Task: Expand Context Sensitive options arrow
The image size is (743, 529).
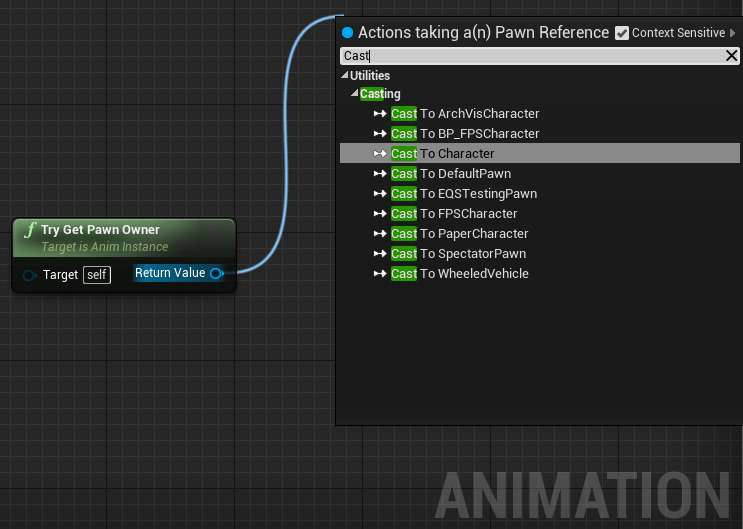Action: [x=733, y=33]
